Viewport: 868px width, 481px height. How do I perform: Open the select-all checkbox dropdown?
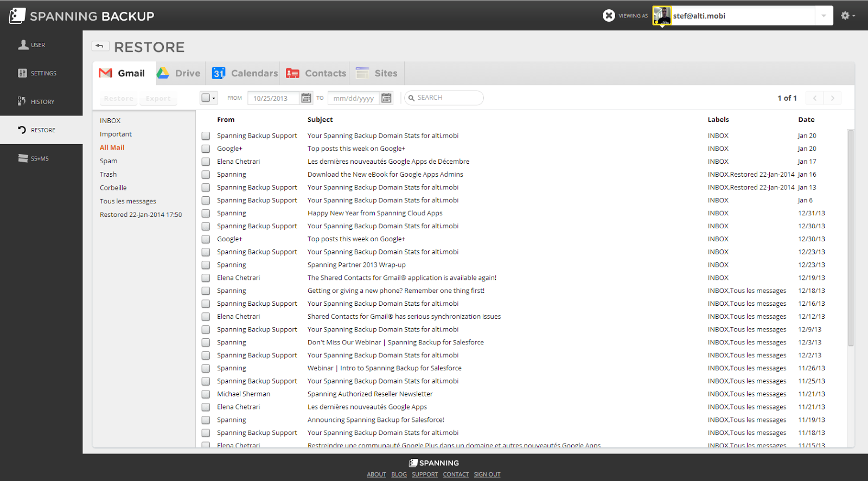[x=209, y=98]
